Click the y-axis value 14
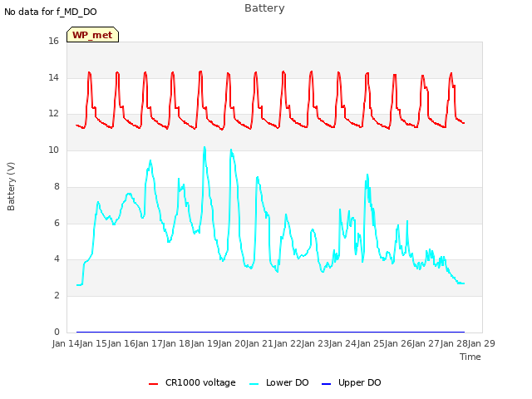Image resolution: width=532 pixels, height=399 pixels. point(53,77)
